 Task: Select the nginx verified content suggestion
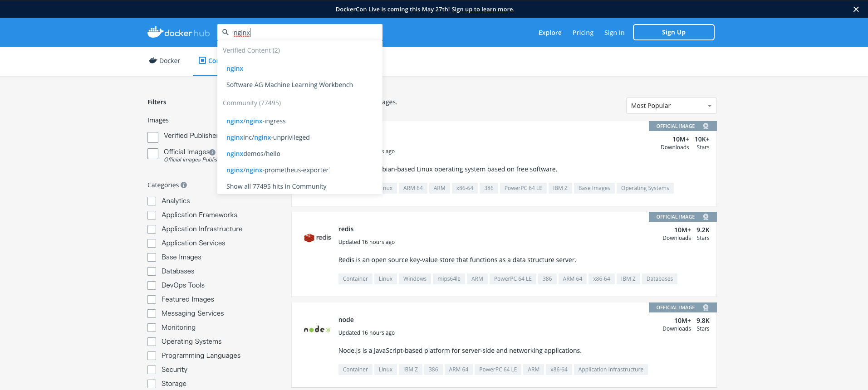point(300,68)
